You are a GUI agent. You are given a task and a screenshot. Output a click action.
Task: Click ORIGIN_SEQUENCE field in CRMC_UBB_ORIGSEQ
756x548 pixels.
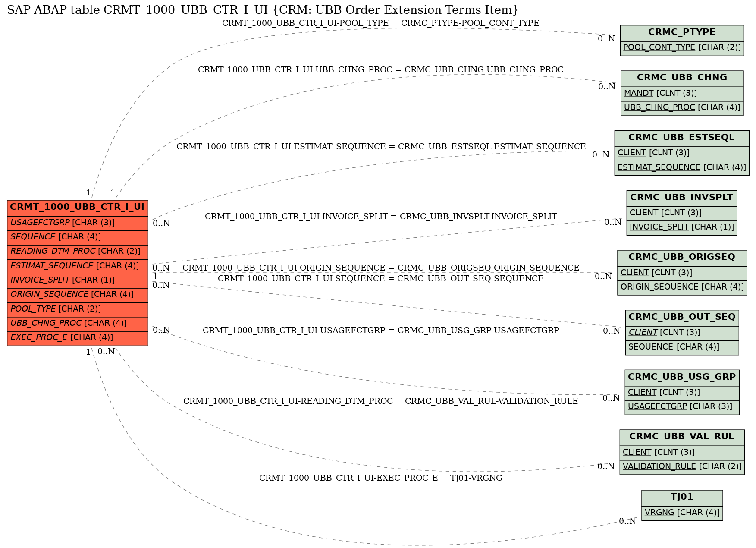682,287
